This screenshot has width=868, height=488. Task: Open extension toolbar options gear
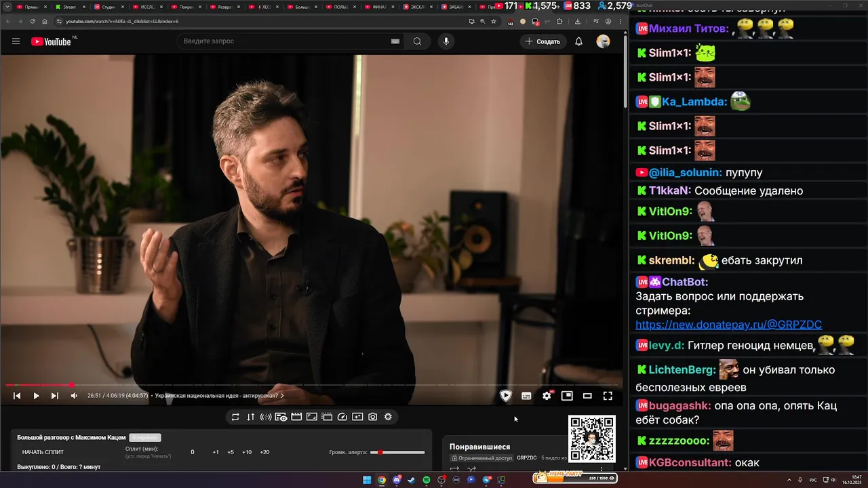(388, 417)
